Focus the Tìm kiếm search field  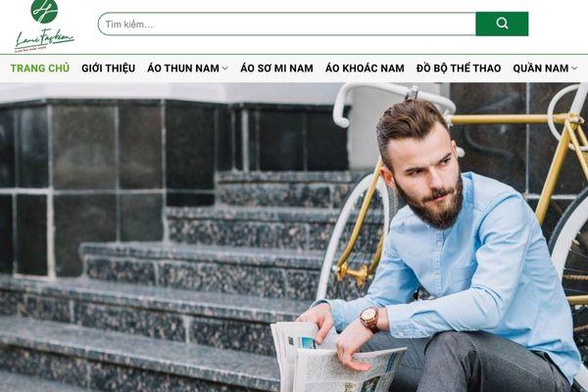tap(287, 24)
